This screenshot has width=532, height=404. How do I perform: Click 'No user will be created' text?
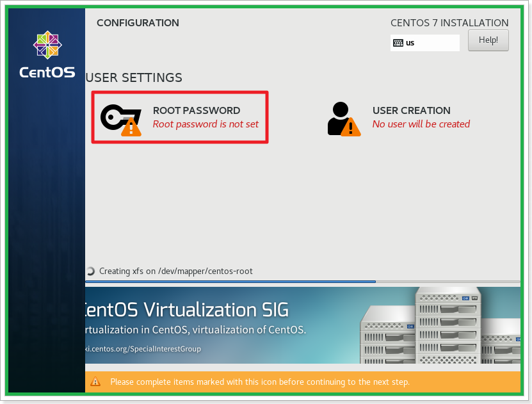(x=421, y=124)
